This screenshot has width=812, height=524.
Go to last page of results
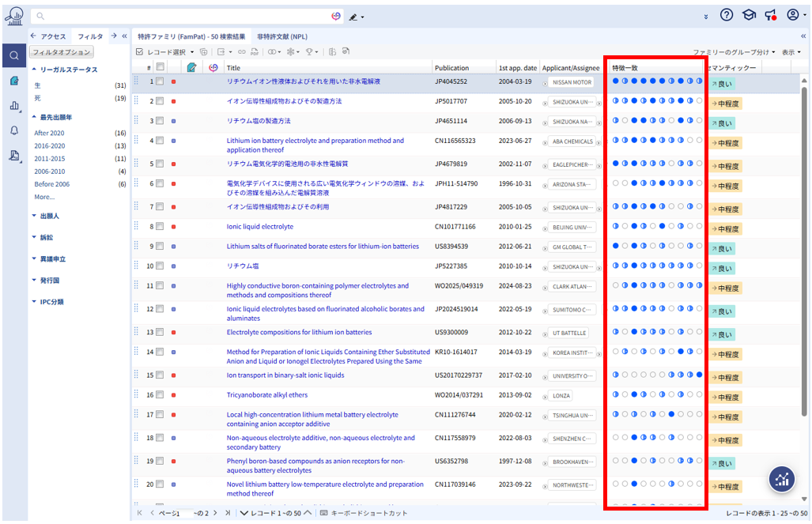[x=228, y=513]
